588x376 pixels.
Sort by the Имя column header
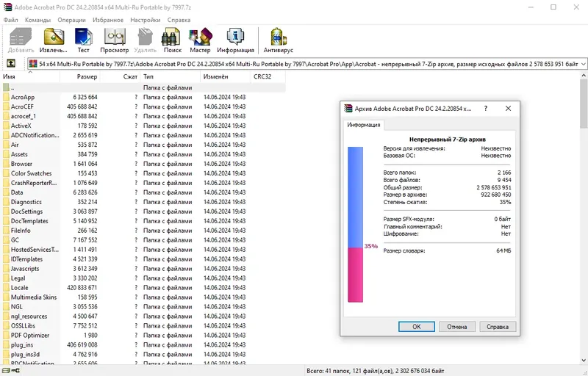coord(30,76)
